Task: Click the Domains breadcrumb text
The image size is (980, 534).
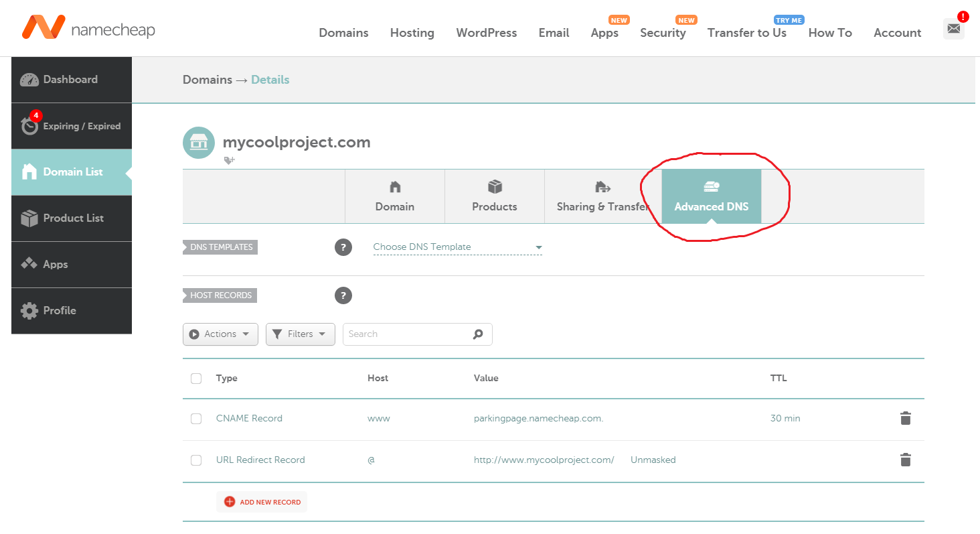Action: click(x=208, y=80)
